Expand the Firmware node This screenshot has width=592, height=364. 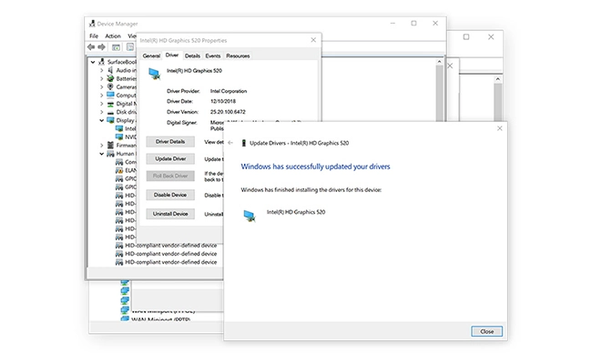click(x=102, y=146)
